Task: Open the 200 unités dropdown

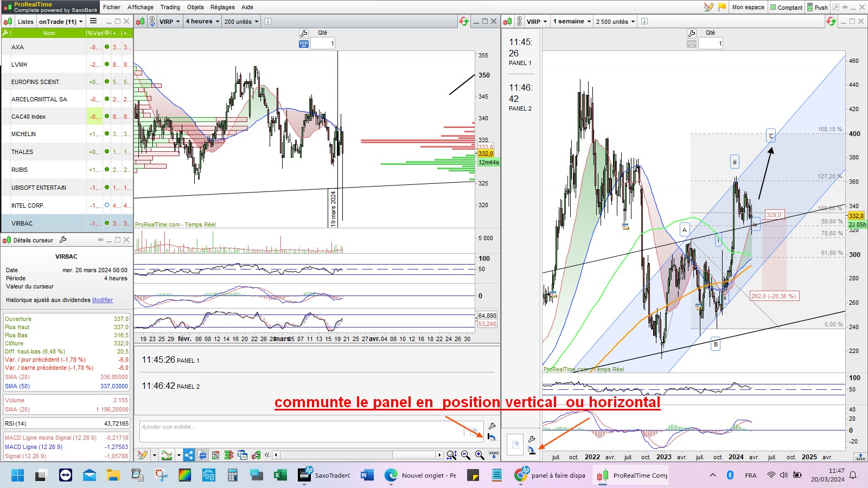Action: click(x=241, y=22)
